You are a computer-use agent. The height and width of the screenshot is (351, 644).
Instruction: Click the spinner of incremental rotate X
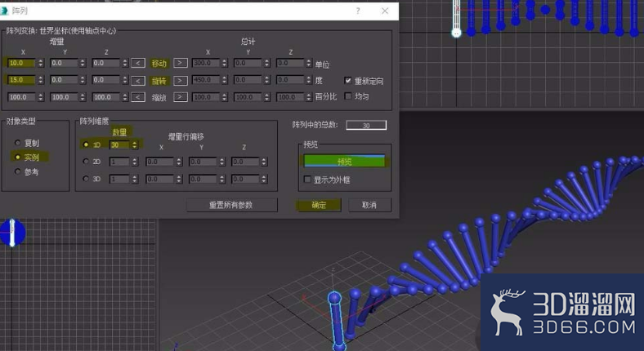[x=41, y=80]
